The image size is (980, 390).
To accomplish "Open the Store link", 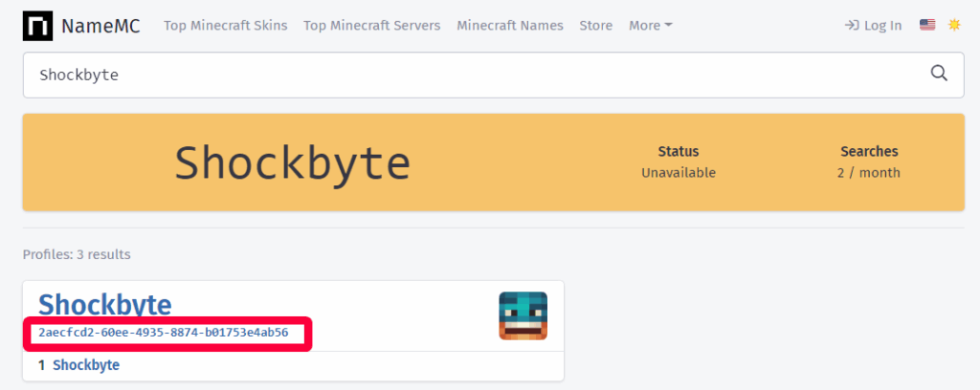I will 595,26.
